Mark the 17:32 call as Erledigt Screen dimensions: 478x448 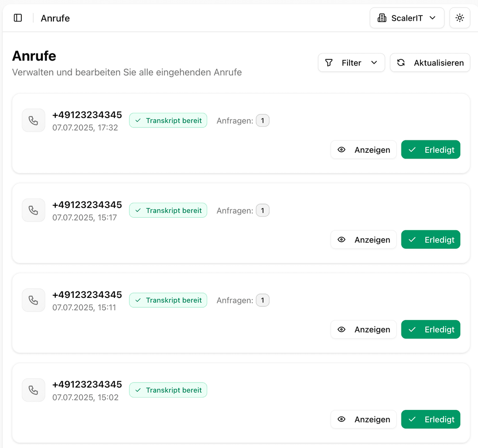[431, 150]
